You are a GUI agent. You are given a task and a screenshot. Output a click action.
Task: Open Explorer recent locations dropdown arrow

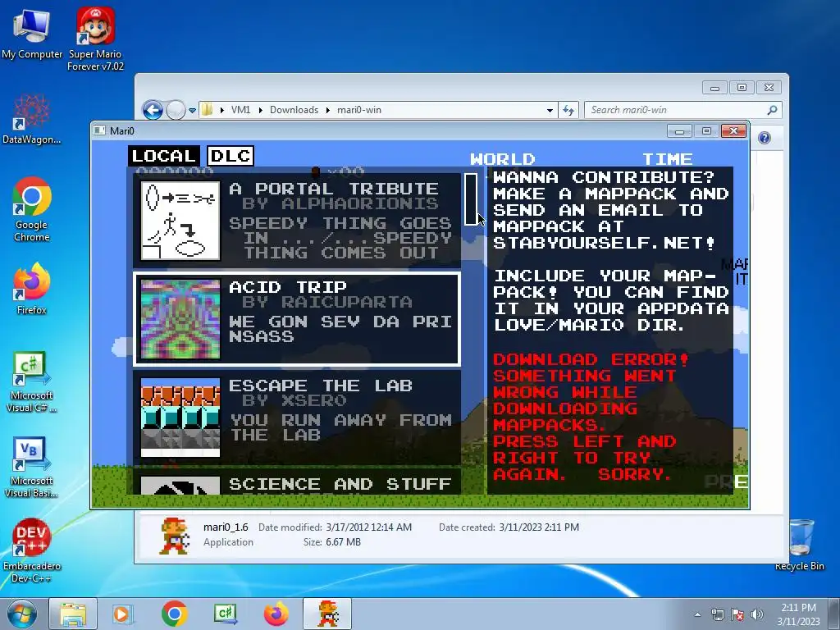(x=192, y=111)
